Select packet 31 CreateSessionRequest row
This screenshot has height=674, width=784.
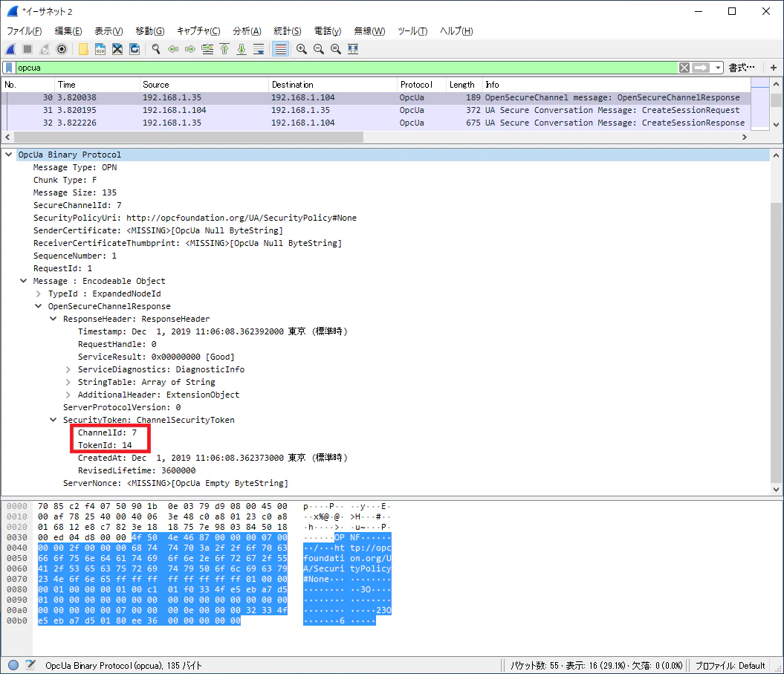pos(377,110)
